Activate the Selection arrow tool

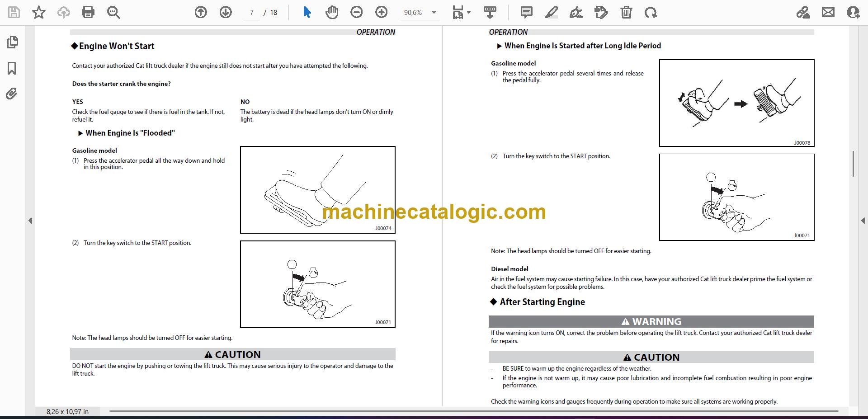pyautogui.click(x=307, y=12)
